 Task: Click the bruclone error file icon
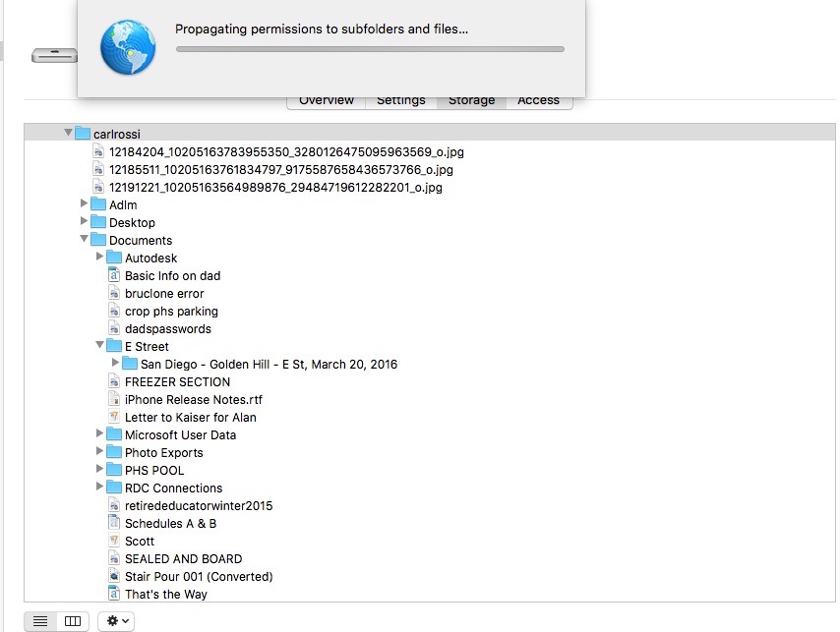tap(113, 293)
